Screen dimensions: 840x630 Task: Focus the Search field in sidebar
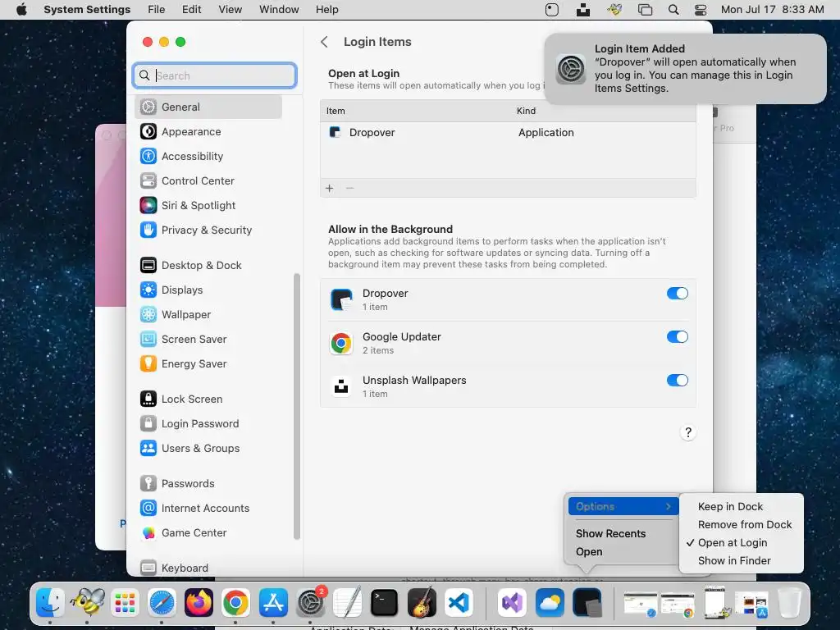[215, 75]
